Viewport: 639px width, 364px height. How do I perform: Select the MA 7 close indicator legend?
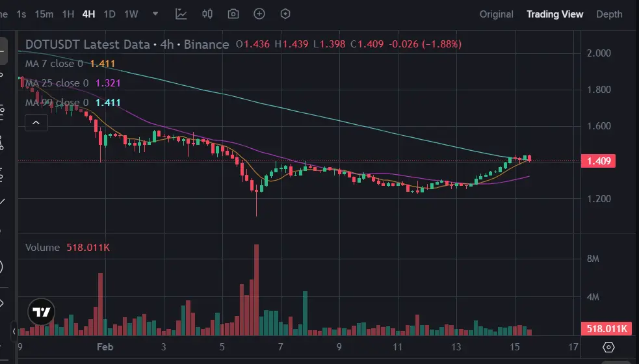click(70, 64)
